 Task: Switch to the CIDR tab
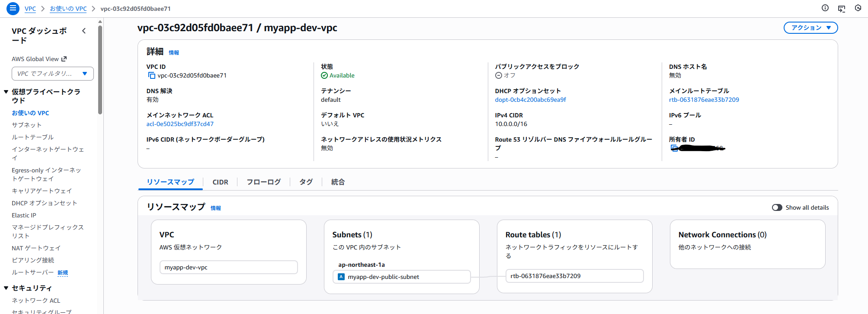(x=220, y=182)
